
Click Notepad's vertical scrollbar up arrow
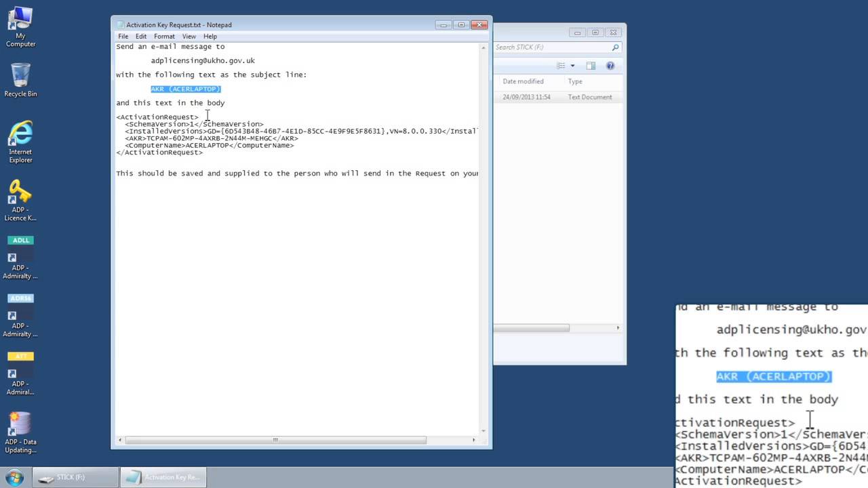click(x=484, y=48)
